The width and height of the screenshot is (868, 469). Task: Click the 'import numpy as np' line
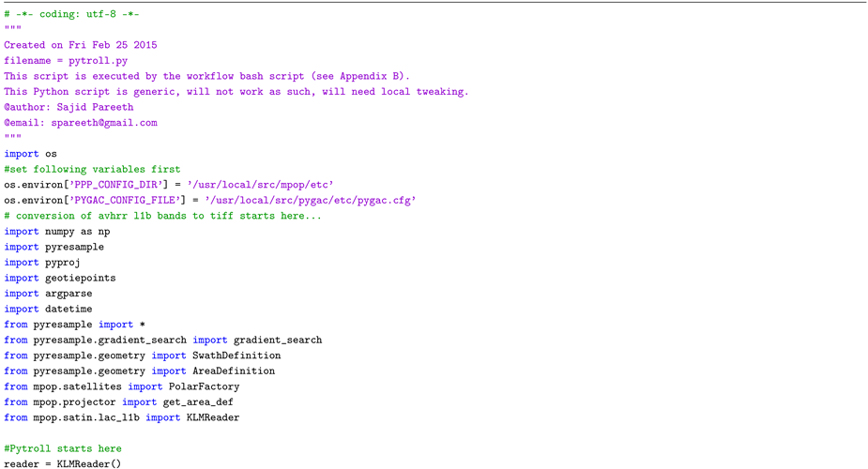(x=57, y=231)
